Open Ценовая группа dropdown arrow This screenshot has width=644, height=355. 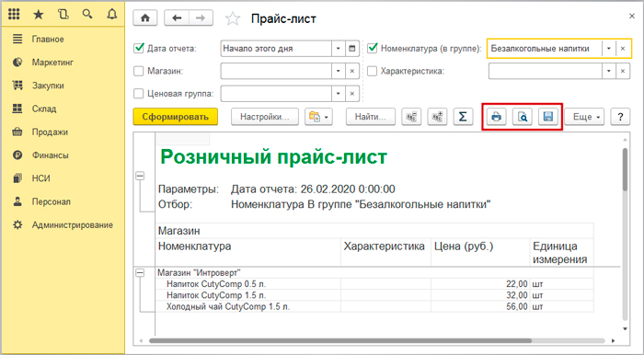[x=338, y=94]
